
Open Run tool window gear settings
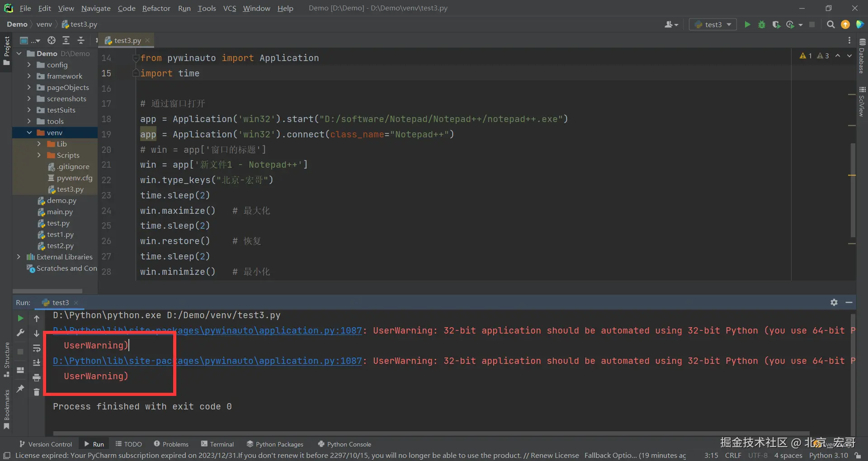click(x=834, y=302)
